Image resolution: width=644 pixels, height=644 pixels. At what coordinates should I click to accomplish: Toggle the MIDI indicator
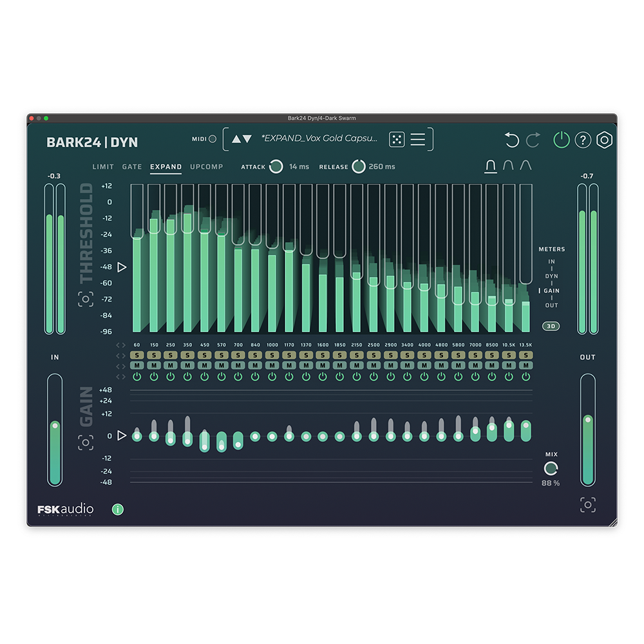pyautogui.click(x=213, y=139)
